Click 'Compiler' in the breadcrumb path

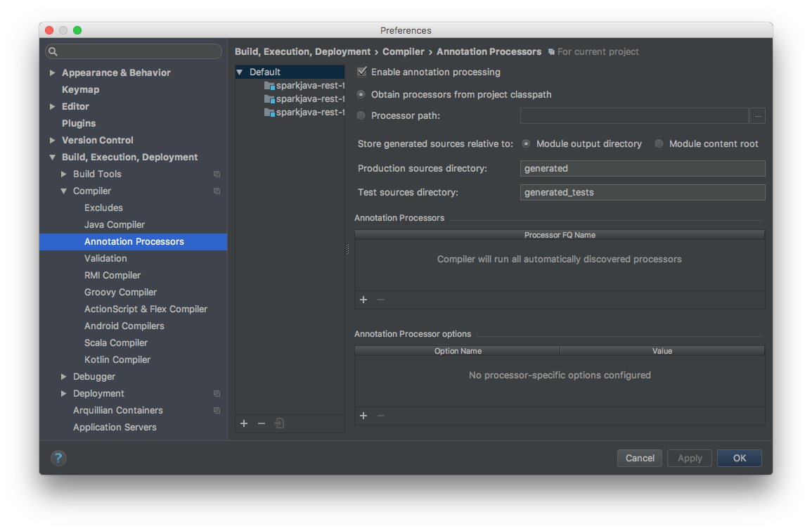pos(403,52)
